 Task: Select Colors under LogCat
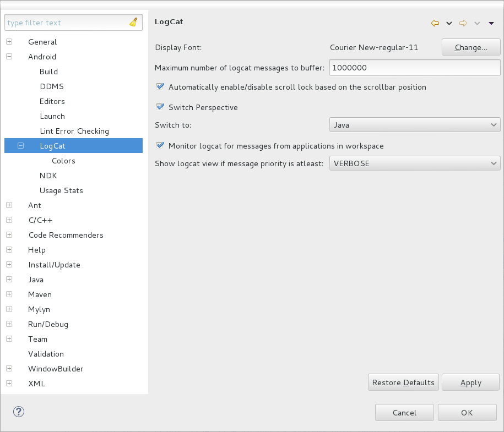point(63,161)
